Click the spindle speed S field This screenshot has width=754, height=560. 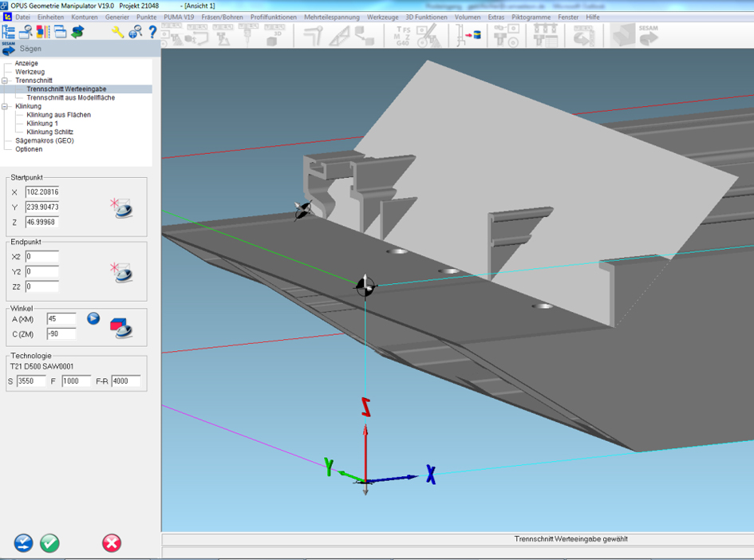(31, 381)
